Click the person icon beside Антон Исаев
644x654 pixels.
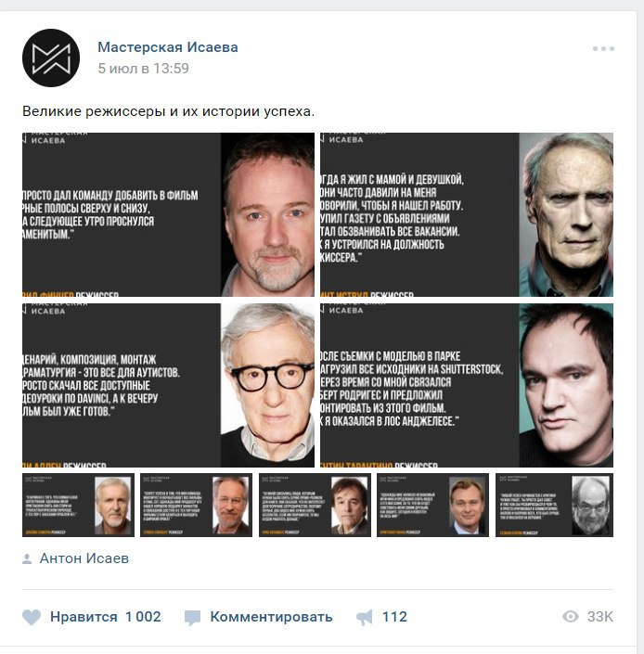pyautogui.click(x=27, y=558)
